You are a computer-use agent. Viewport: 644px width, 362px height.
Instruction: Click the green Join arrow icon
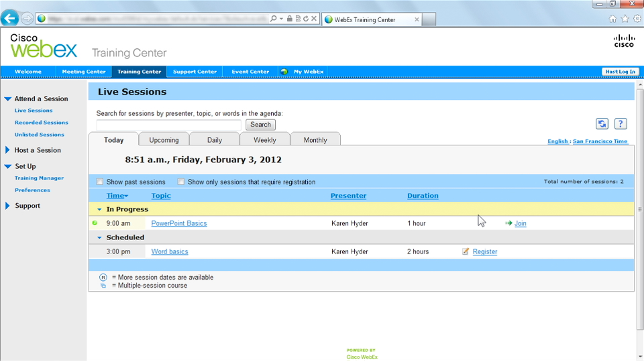[508, 223]
